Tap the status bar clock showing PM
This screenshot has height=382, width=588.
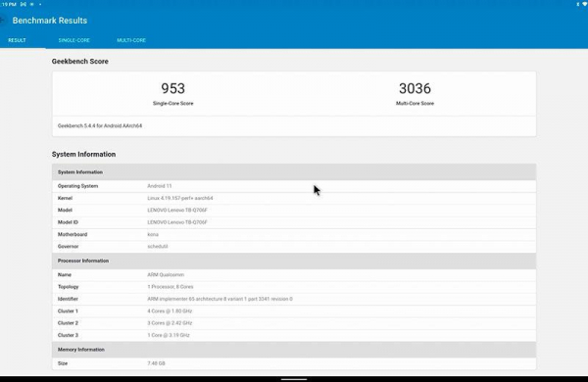click(8, 4)
